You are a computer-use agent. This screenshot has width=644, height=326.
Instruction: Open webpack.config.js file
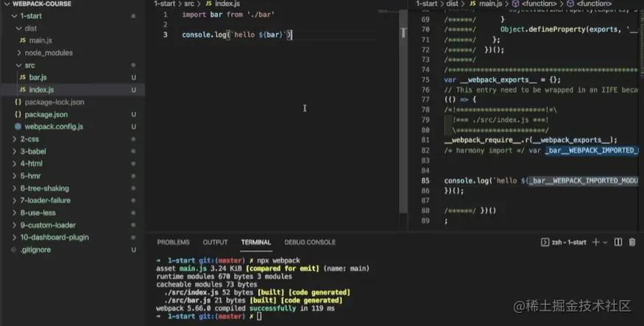tap(54, 127)
